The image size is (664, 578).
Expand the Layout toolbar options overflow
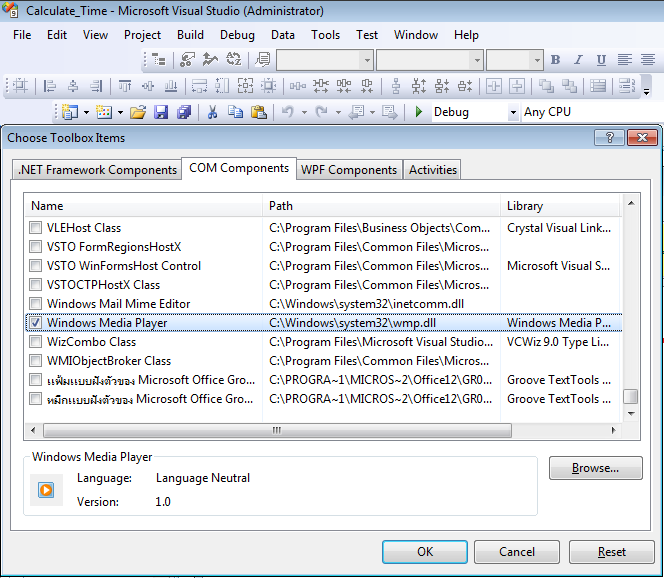point(646,86)
